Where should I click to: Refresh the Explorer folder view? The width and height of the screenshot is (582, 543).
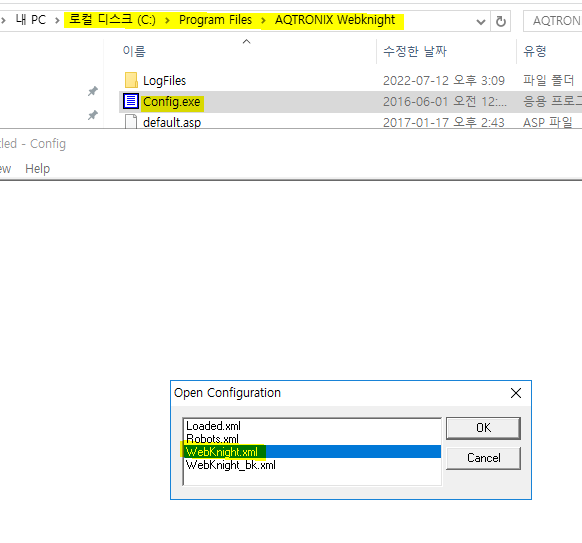coord(501,21)
